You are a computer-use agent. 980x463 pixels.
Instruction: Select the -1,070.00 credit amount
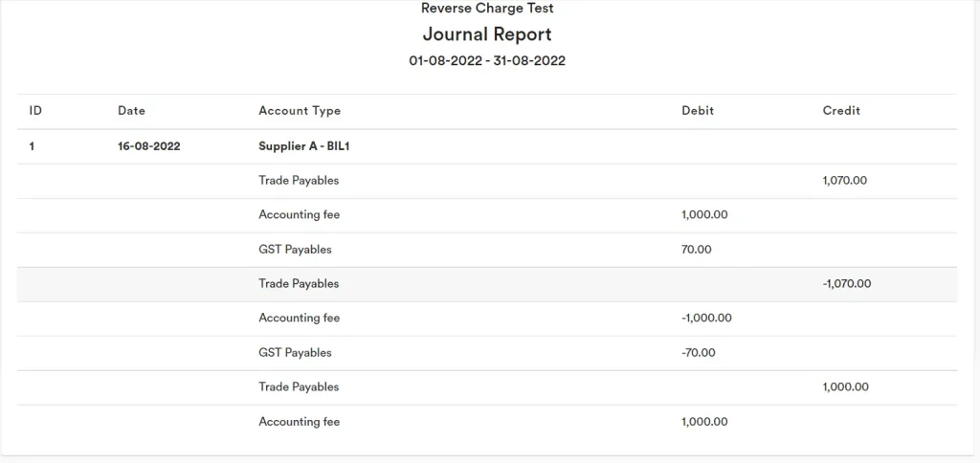847,284
